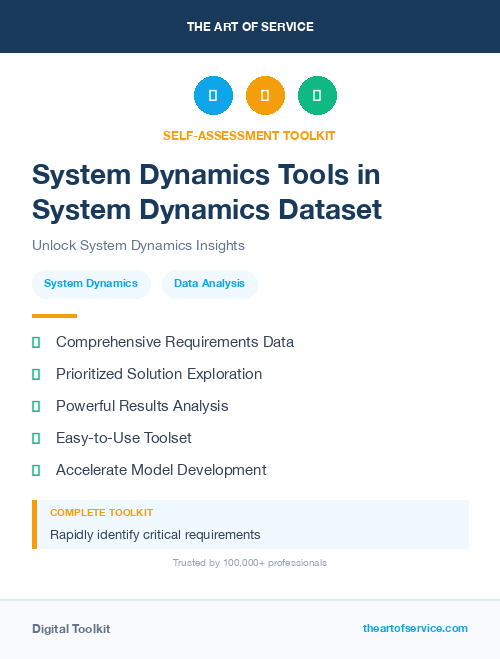Click Accelerate Model Development text
The image size is (500, 659).
[x=161, y=470]
